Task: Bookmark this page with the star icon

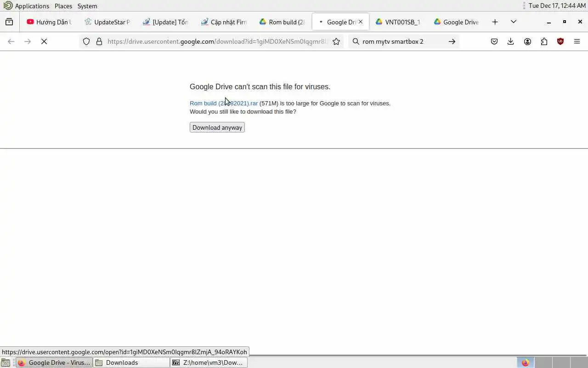Action: click(x=336, y=41)
